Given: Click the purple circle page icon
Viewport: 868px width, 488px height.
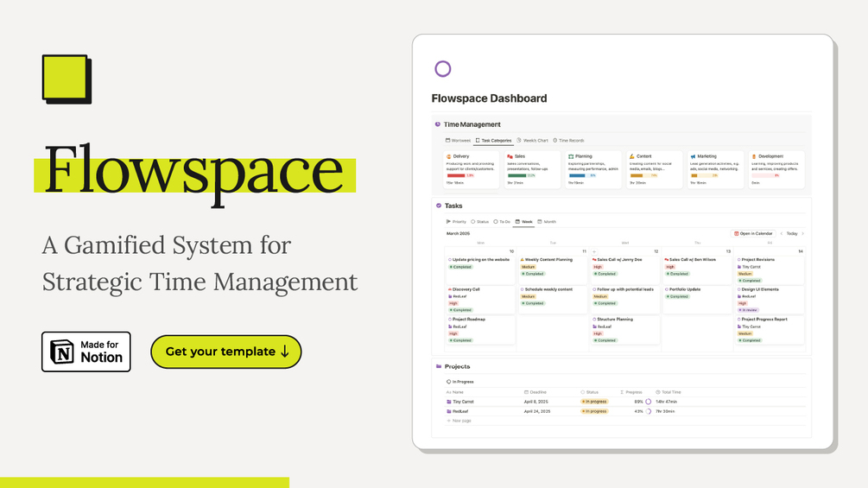Looking at the screenshot, I should [x=442, y=69].
